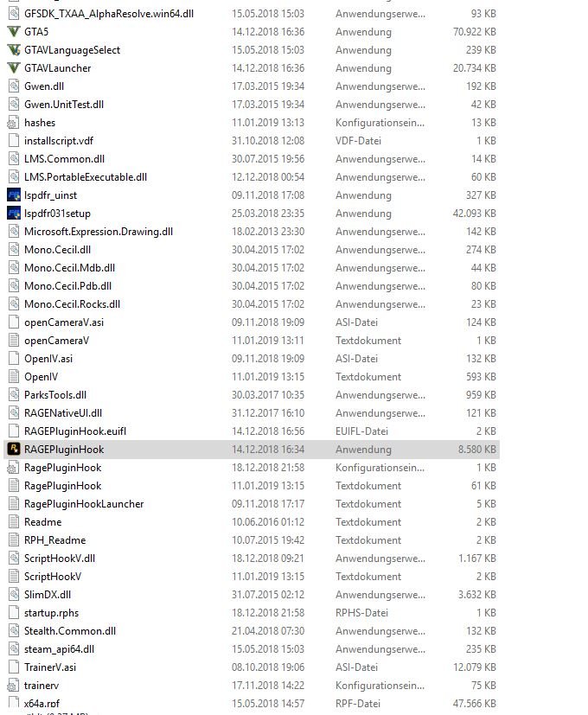
Task: Click the LMS.Common.dll file icon
Action: point(14,159)
